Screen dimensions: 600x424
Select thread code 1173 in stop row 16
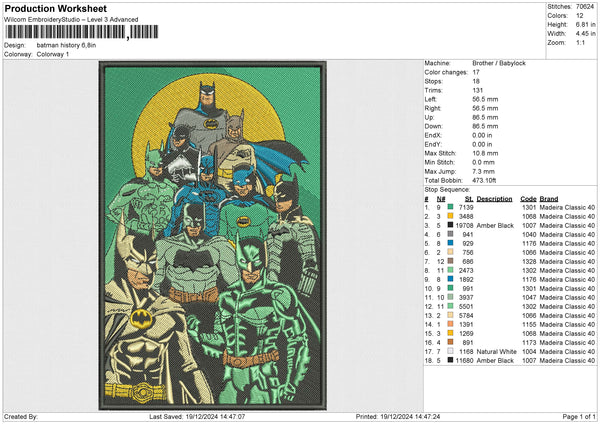click(529, 342)
